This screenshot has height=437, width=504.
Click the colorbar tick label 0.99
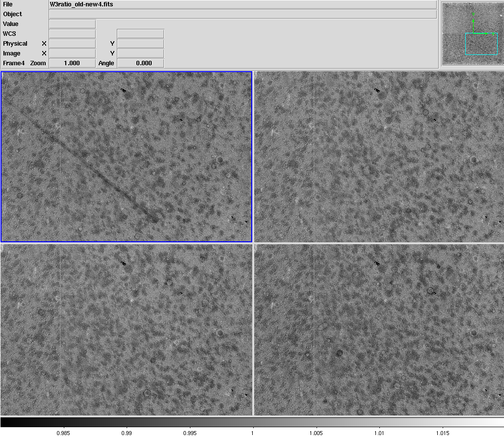(127, 433)
